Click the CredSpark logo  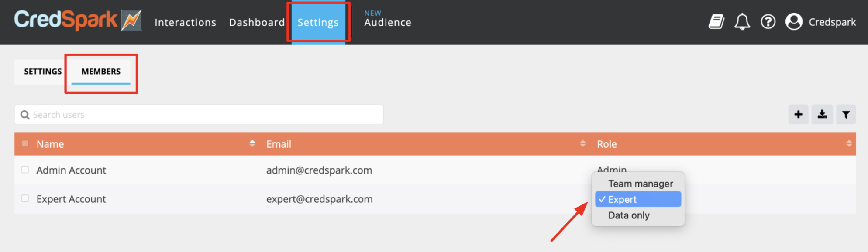pyautogui.click(x=78, y=20)
